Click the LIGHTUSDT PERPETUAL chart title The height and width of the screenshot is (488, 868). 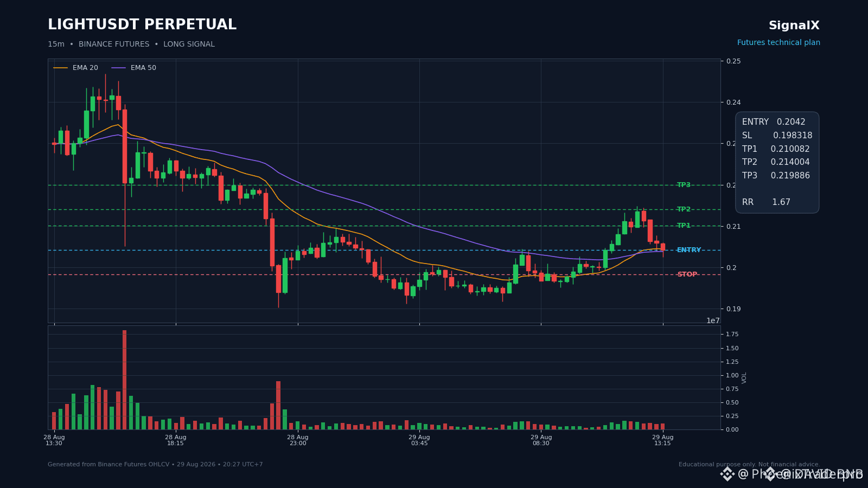coord(142,25)
